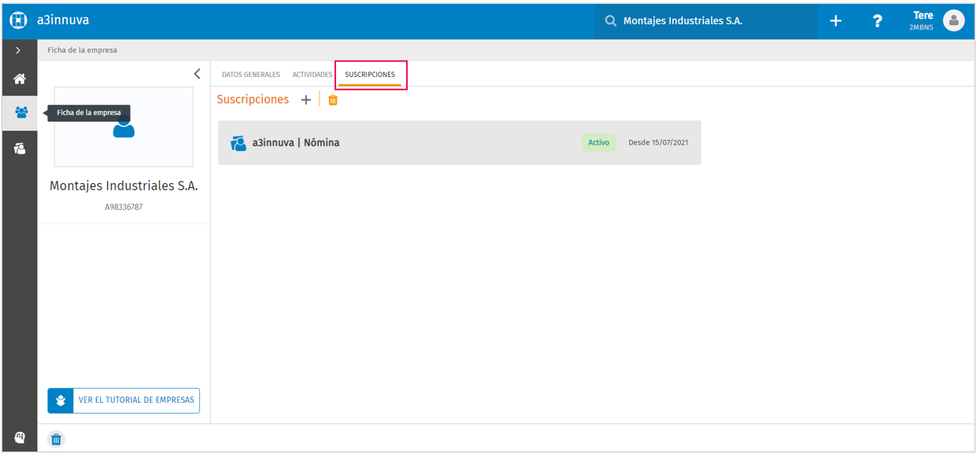Click the Tere 2MBNS user name
980x457 pixels.
[x=922, y=21]
